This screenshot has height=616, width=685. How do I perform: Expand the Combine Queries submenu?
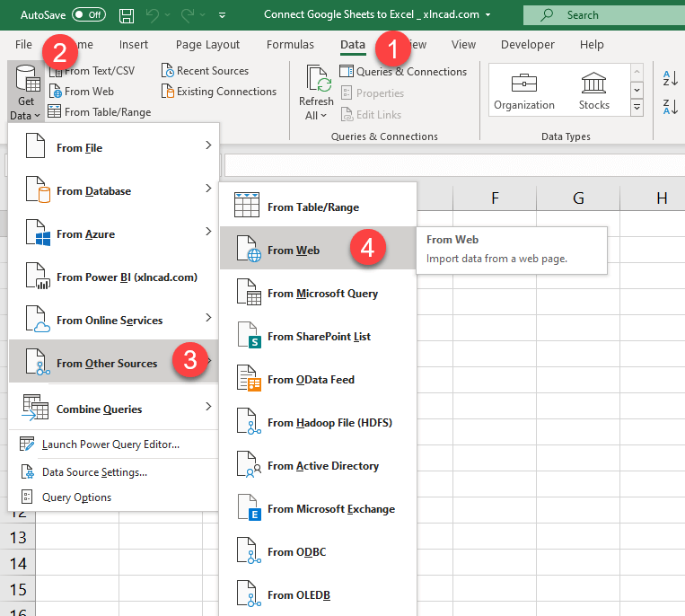[x=114, y=408]
